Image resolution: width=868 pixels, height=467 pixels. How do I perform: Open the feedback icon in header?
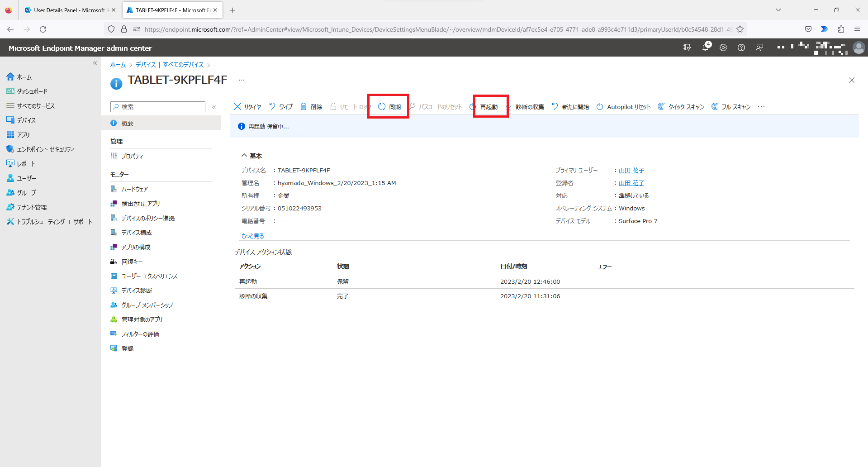point(759,48)
